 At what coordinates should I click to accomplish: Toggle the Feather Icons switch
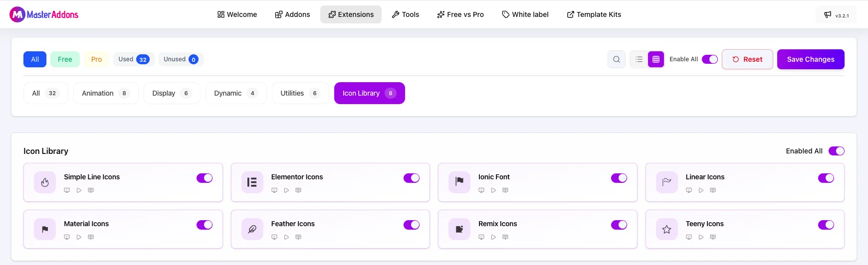(412, 225)
